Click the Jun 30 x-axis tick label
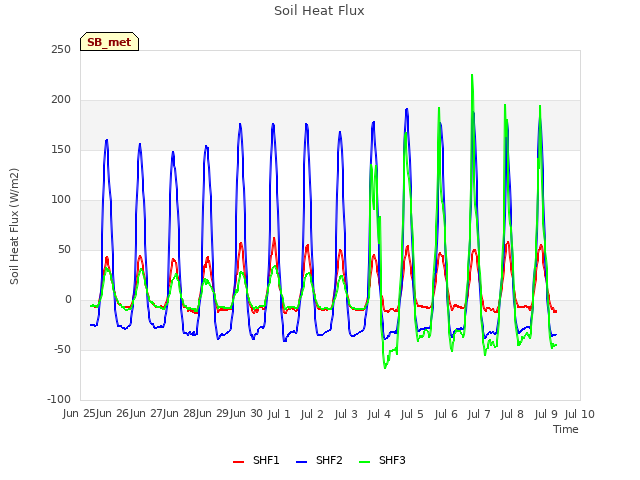Viewport: 640px width, 480px height. coord(246,413)
